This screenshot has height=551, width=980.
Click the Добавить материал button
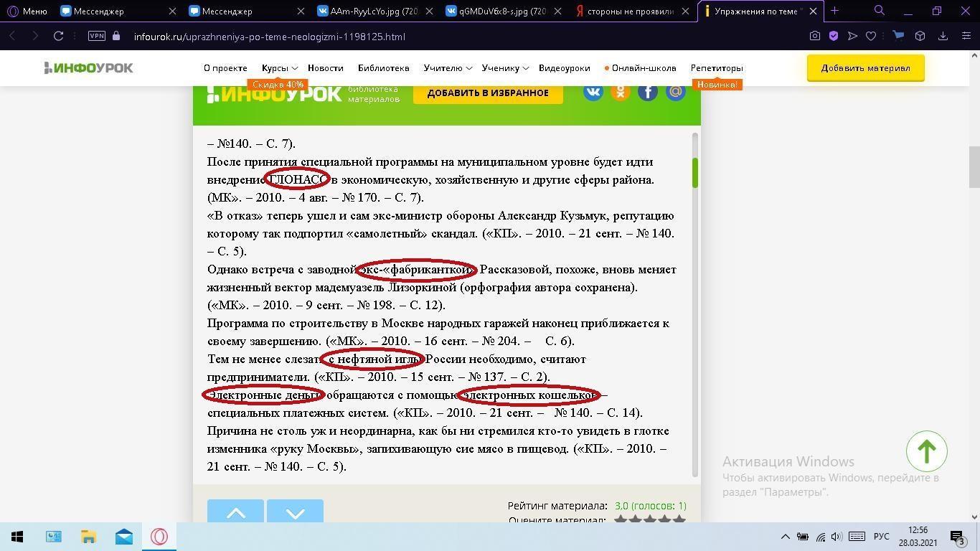coord(865,68)
